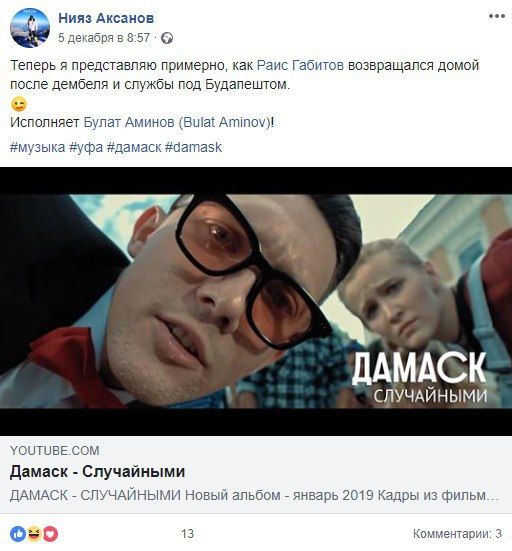
Task: Click the laughing Haha reaction icon
Action: coord(34,534)
